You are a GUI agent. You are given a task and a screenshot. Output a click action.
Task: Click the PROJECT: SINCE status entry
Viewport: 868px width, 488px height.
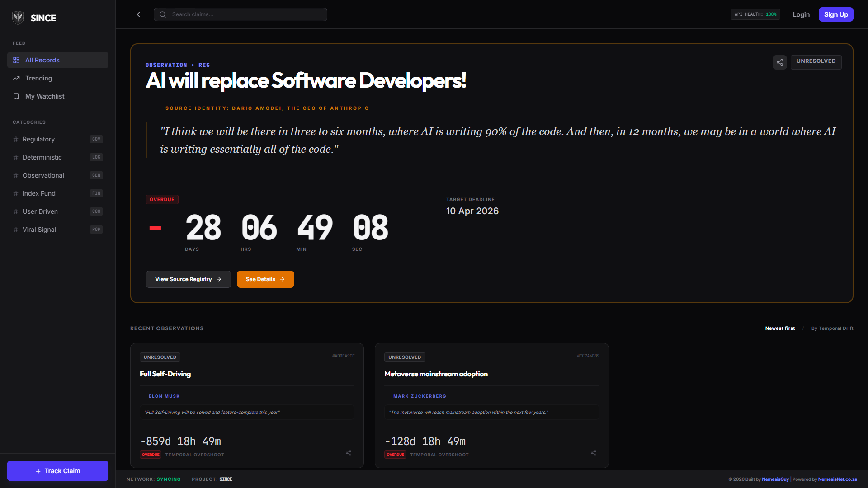[212, 479]
